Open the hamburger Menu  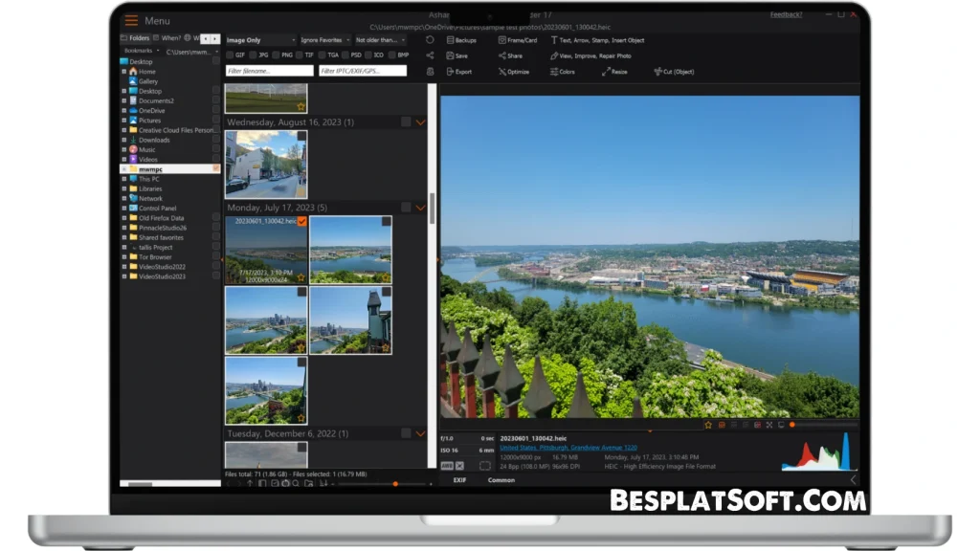pos(131,19)
